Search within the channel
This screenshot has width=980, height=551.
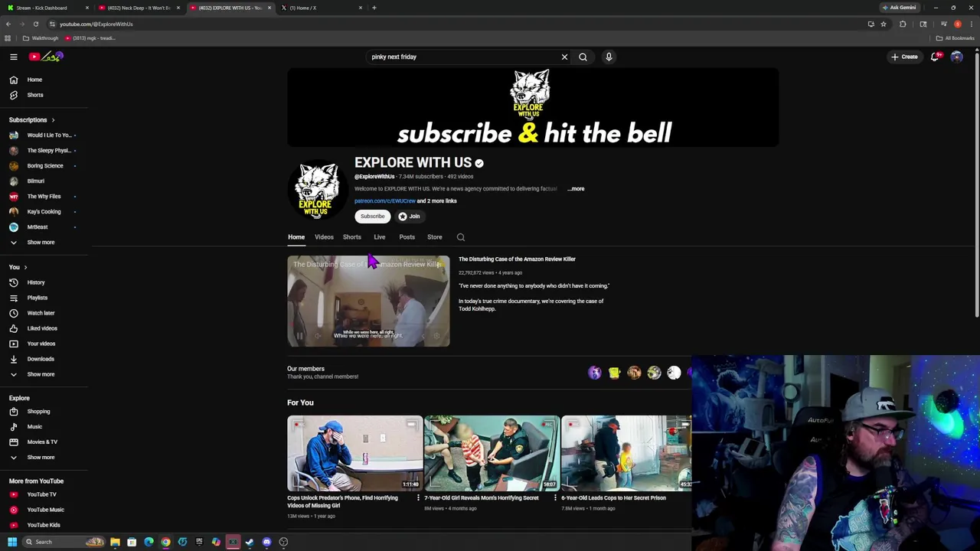click(460, 237)
